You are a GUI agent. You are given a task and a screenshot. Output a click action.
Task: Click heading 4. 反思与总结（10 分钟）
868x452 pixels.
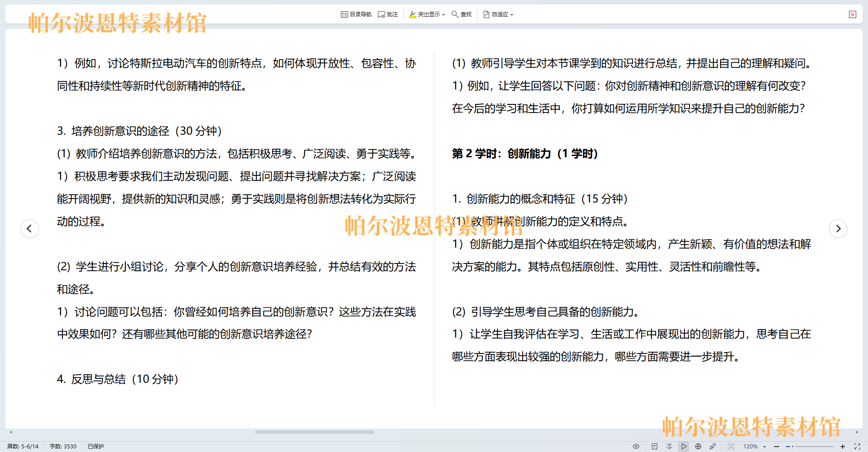coord(118,379)
